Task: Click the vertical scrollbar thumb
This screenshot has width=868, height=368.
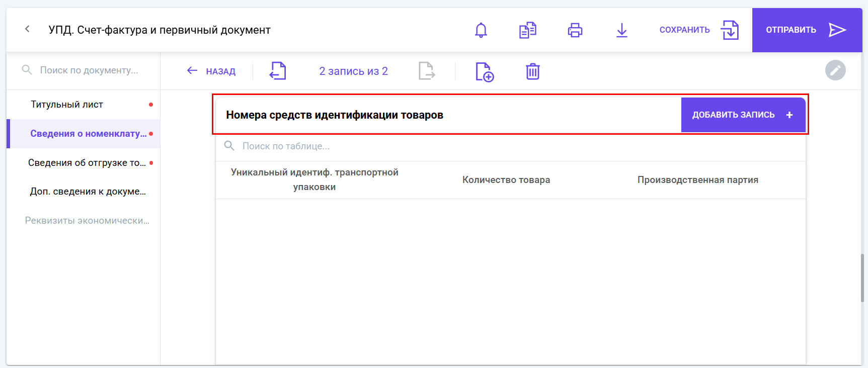Action: (862, 278)
